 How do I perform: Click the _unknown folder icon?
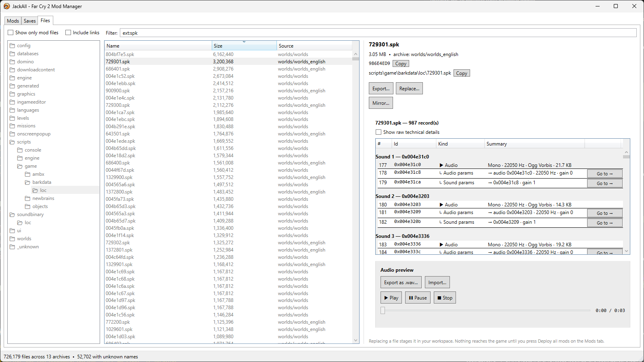tap(12, 247)
